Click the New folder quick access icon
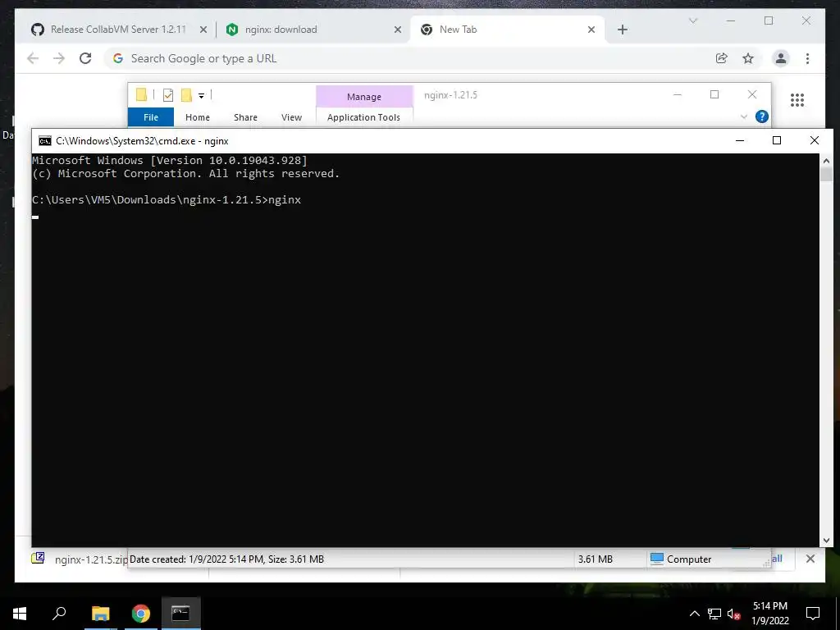Viewport: 840px width, 630px height. pyautogui.click(x=186, y=95)
